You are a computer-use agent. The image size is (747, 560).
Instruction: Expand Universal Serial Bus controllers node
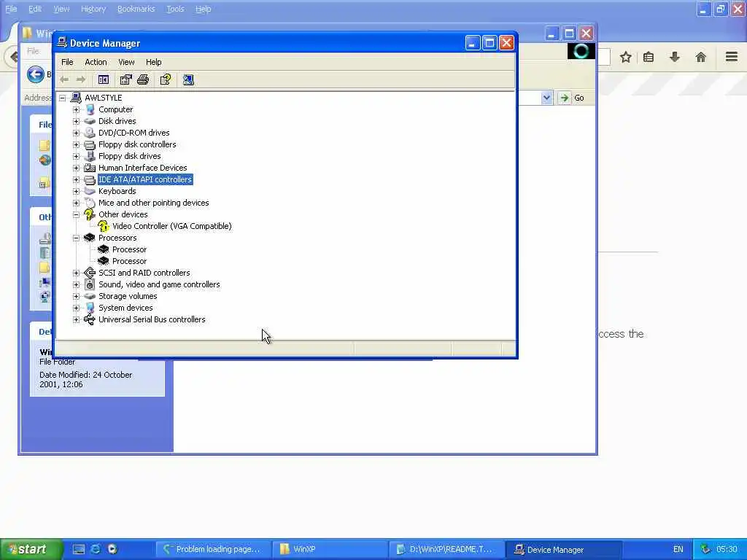click(76, 319)
